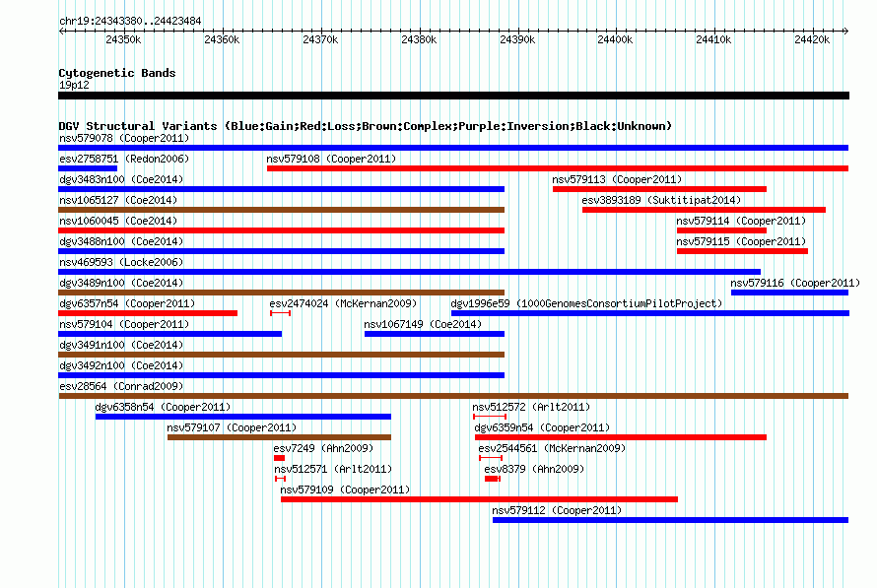Select blue nsv1067149 bar

click(435, 334)
